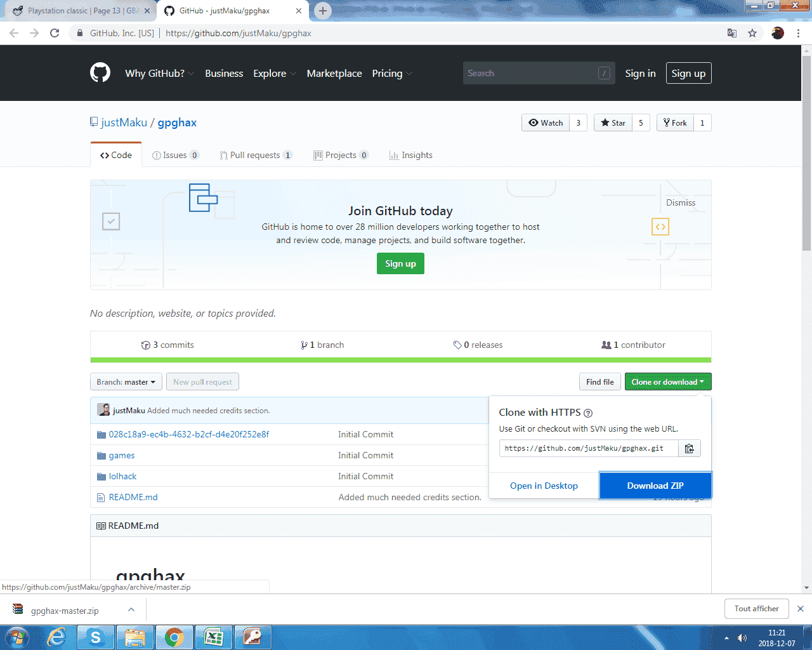812x650 pixels.
Task: Click Open in Desktop
Action: pos(544,486)
